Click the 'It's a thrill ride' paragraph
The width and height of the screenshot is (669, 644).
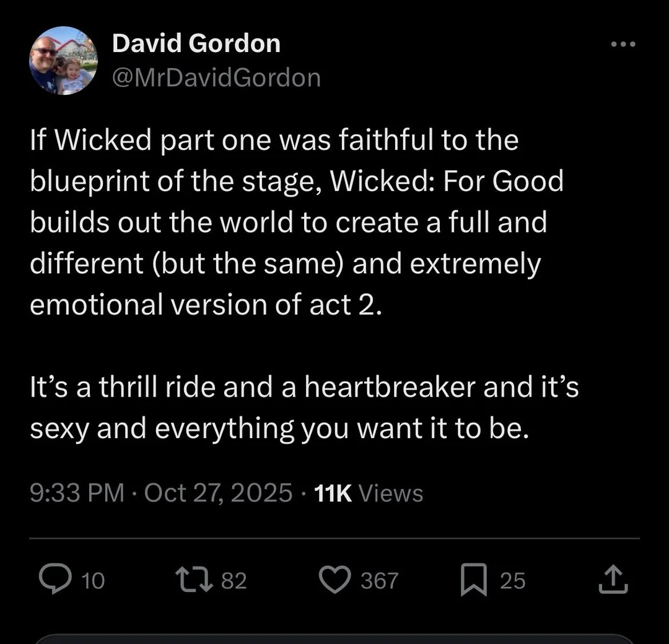coord(304,408)
